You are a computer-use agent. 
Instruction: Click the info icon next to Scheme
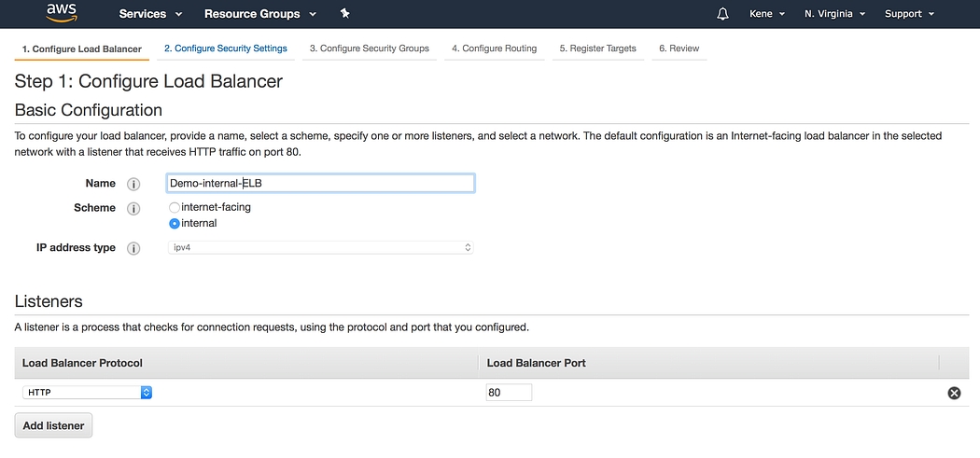(133, 208)
